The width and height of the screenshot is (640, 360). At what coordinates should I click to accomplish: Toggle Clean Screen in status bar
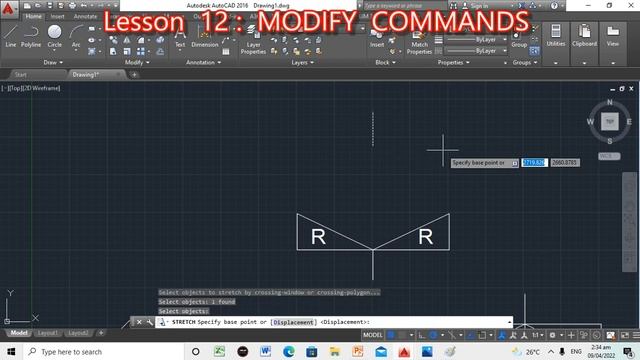click(624, 335)
